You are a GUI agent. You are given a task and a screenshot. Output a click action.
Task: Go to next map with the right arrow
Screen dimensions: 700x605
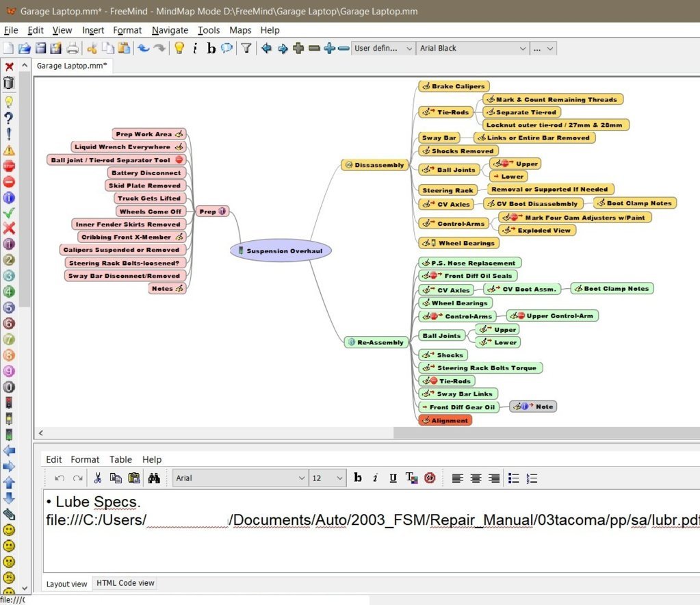(283, 48)
